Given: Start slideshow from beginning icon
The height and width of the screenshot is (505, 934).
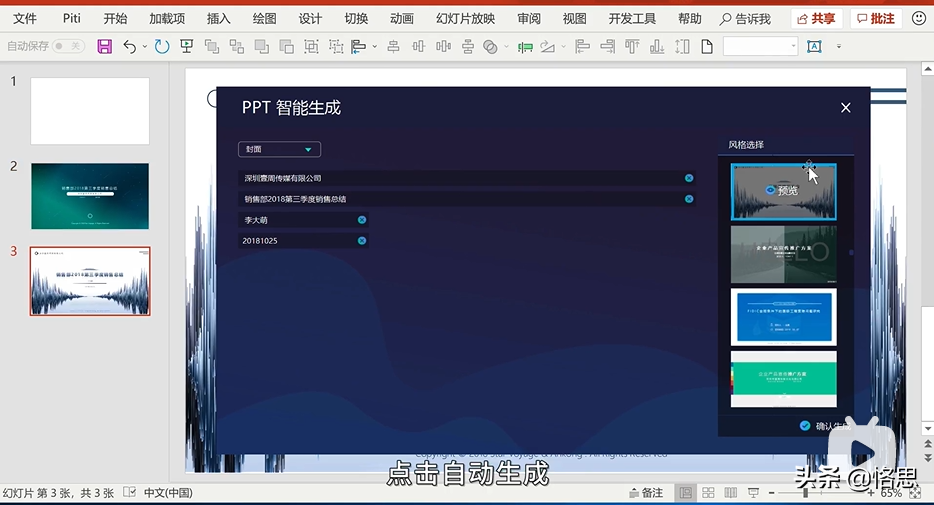Looking at the screenshot, I should pos(186,46).
